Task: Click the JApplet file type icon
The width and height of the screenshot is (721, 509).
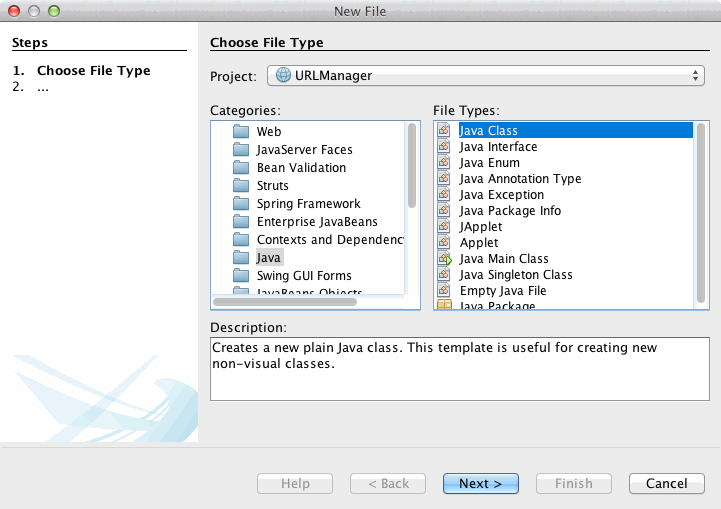Action: tap(444, 227)
